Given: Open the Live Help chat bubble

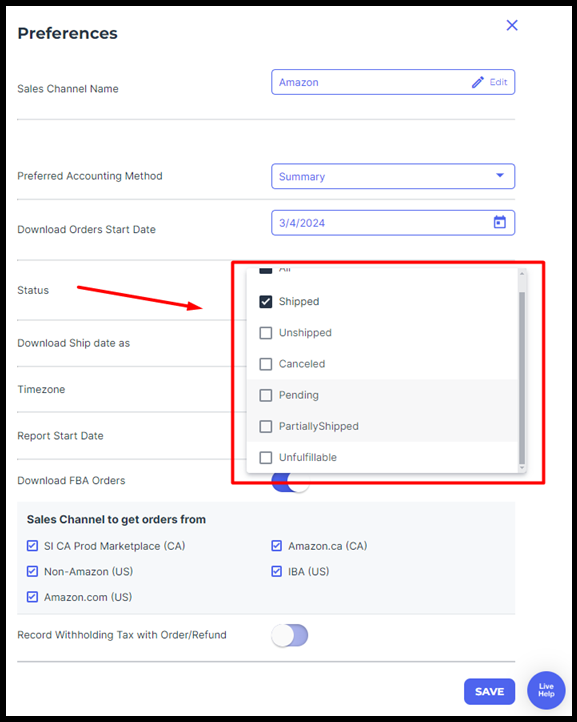Looking at the screenshot, I should [x=546, y=690].
